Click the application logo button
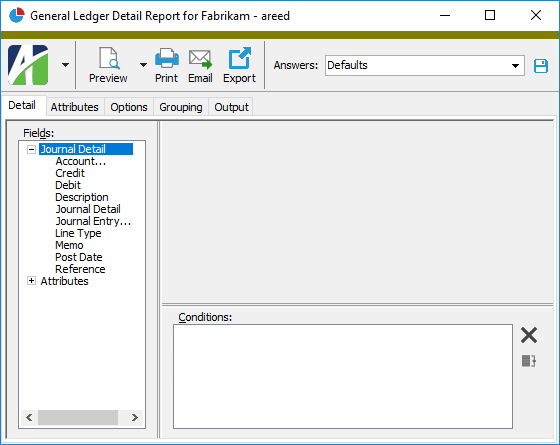This screenshot has width=560, height=445. point(28,65)
